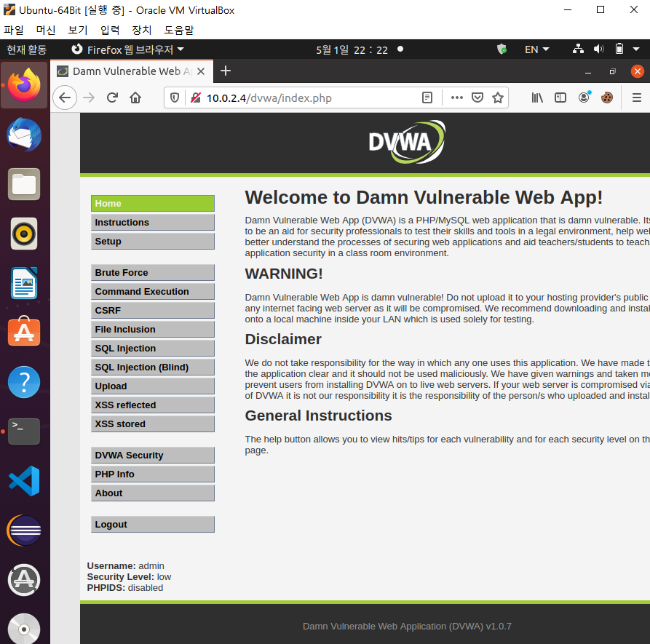Toggle reader view icon in address bar
The image size is (650, 644).
[x=427, y=98]
